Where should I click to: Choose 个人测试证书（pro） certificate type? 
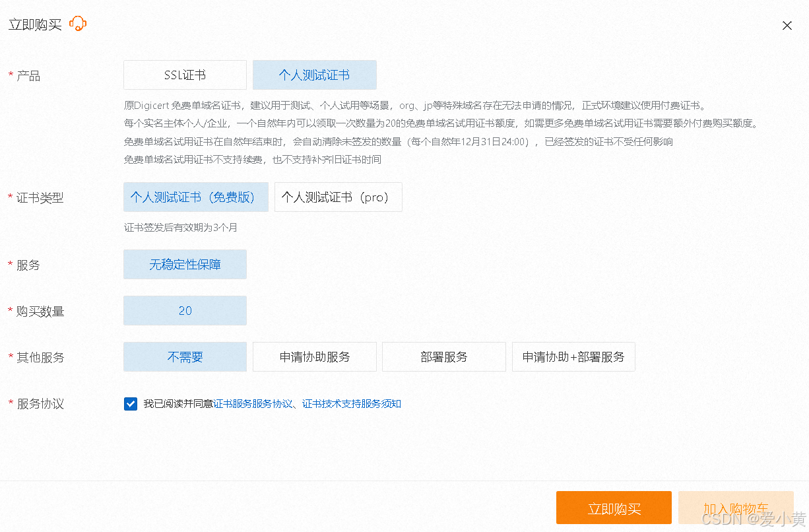[339, 197]
